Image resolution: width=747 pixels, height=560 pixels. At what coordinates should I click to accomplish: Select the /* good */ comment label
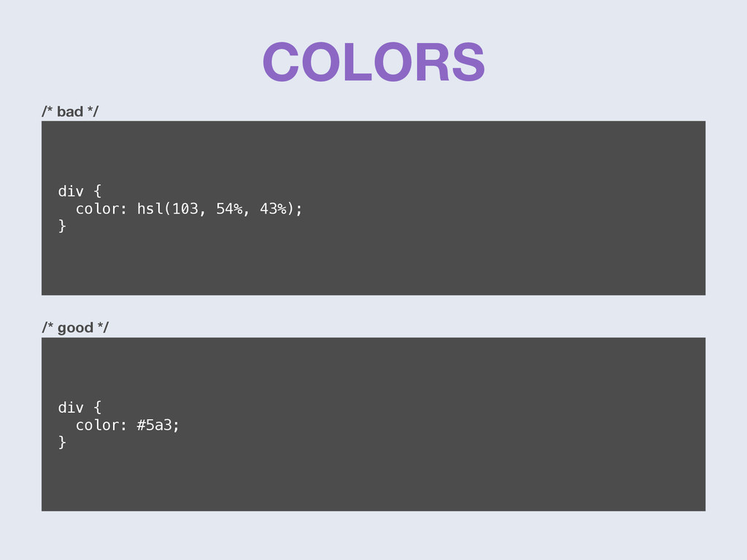75,327
